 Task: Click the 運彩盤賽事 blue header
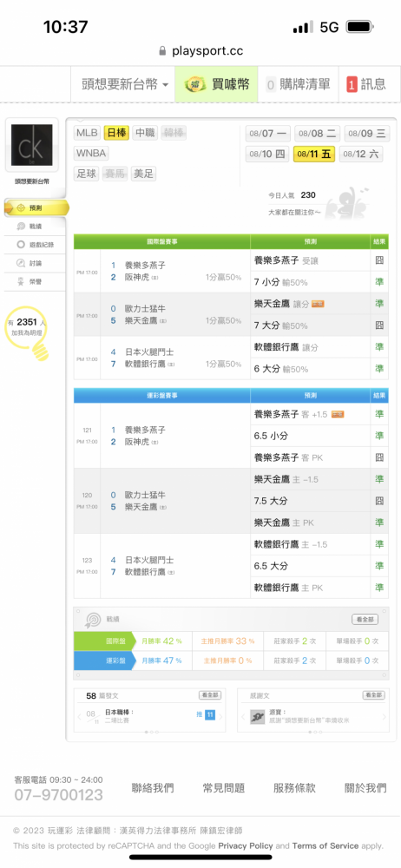coord(162,395)
